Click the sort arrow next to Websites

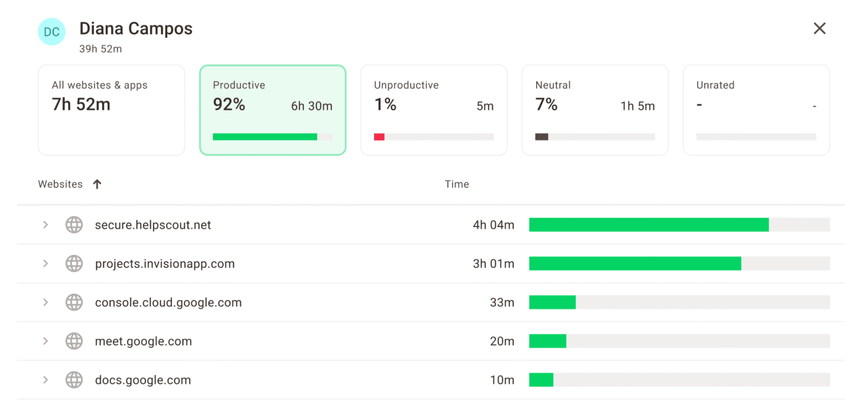[97, 184]
